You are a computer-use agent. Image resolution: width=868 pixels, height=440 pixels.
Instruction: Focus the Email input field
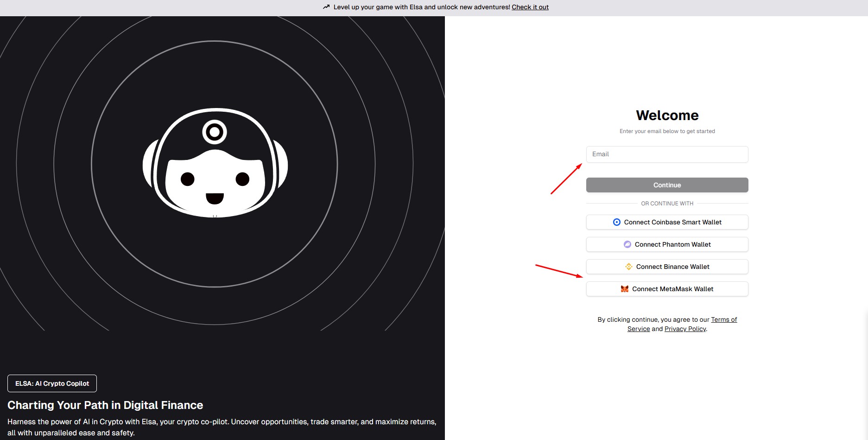(667, 154)
